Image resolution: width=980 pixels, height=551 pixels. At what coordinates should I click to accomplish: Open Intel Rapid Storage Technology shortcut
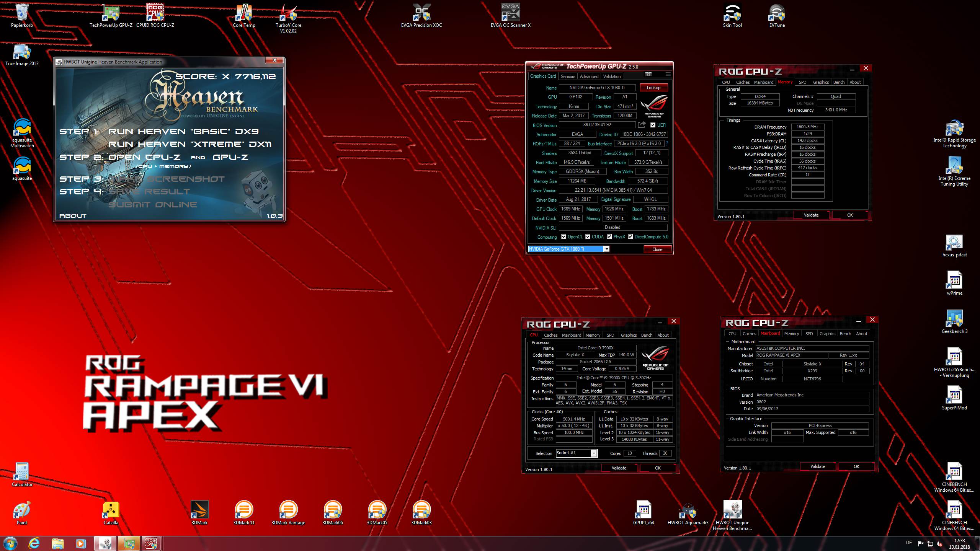tap(954, 133)
